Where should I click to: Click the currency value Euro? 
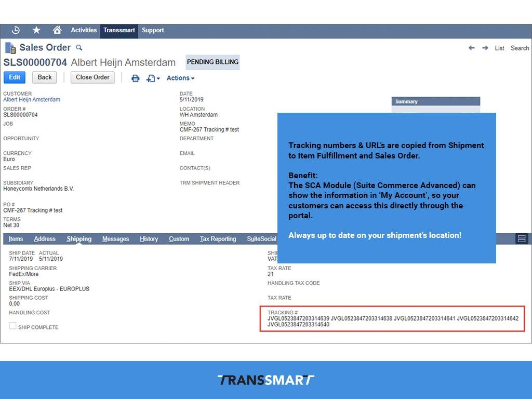[x=9, y=159]
